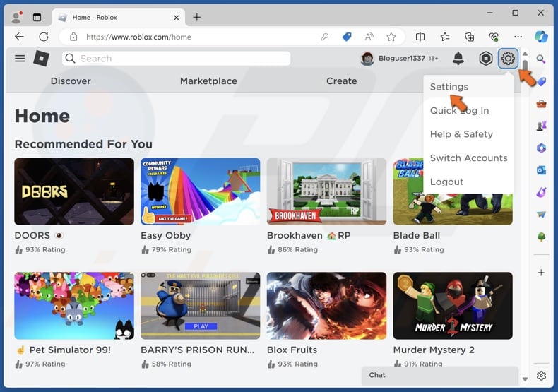Image resolution: width=558 pixels, height=392 pixels.
Task: Open the Robux balance icon
Action: coord(485,59)
